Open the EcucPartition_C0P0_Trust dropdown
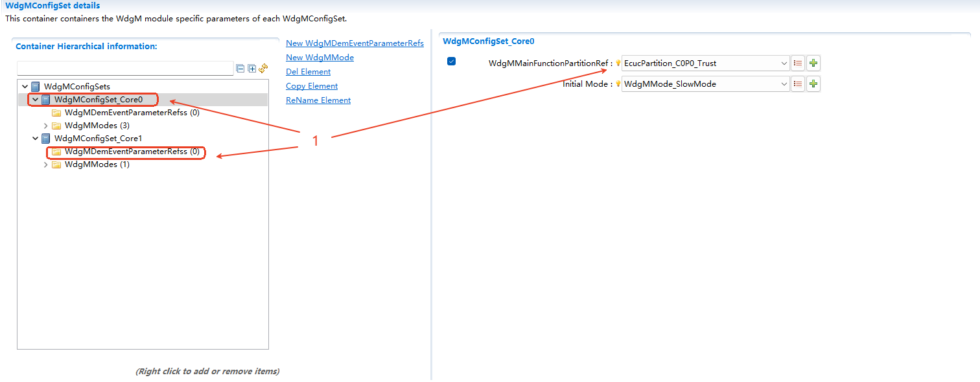The height and width of the screenshot is (382, 980). pos(784,63)
